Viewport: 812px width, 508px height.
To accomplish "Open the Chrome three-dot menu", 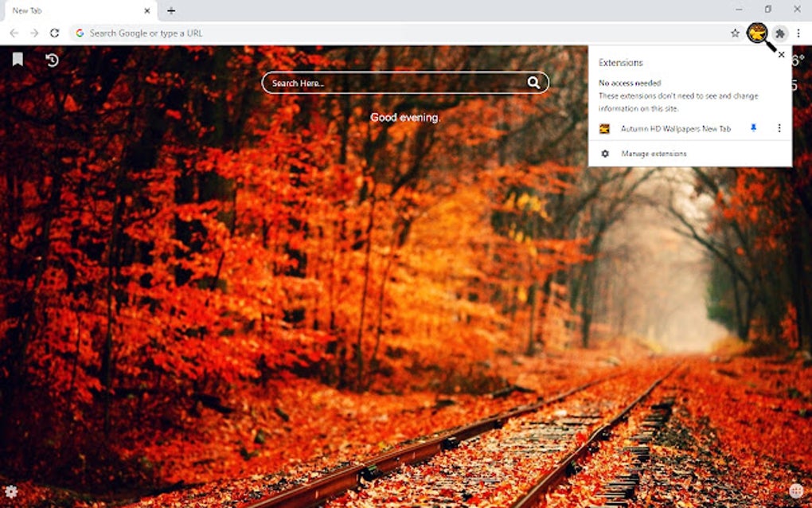I will point(798,33).
